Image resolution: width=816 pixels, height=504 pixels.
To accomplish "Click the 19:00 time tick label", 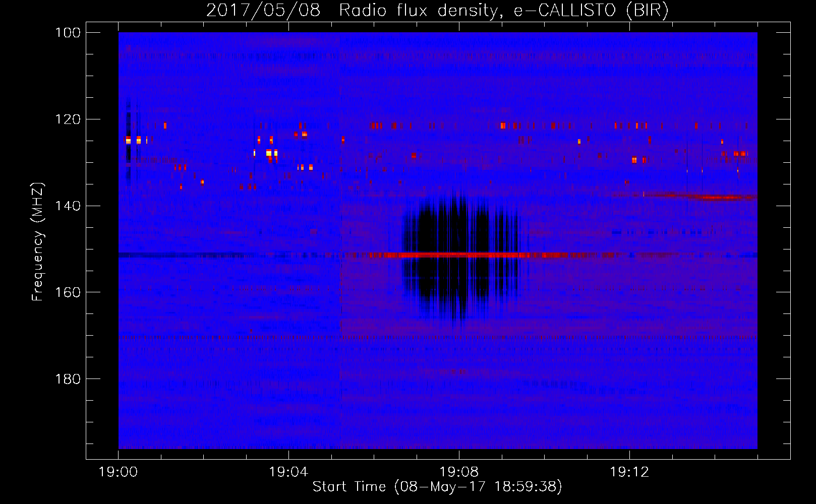I will pyautogui.click(x=118, y=472).
